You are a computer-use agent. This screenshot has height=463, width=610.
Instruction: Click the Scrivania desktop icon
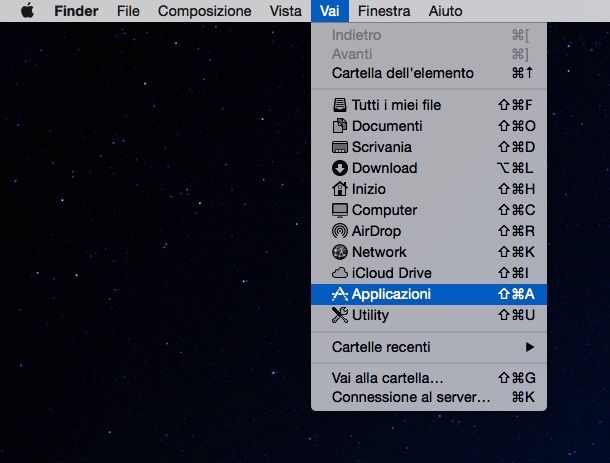[x=340, y=147]
